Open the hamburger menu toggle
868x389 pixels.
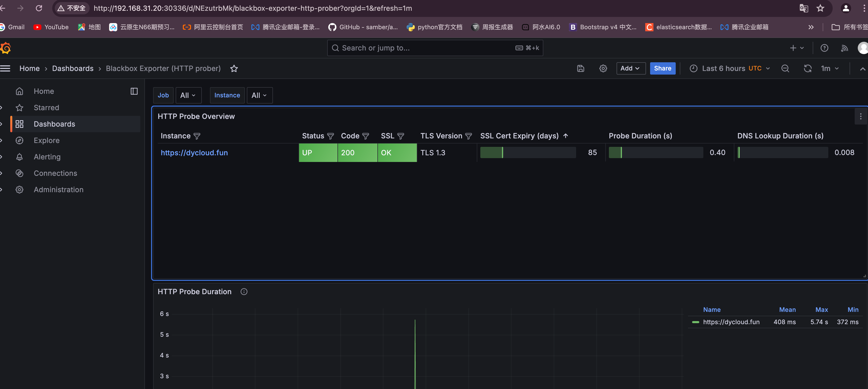(5, 68)
